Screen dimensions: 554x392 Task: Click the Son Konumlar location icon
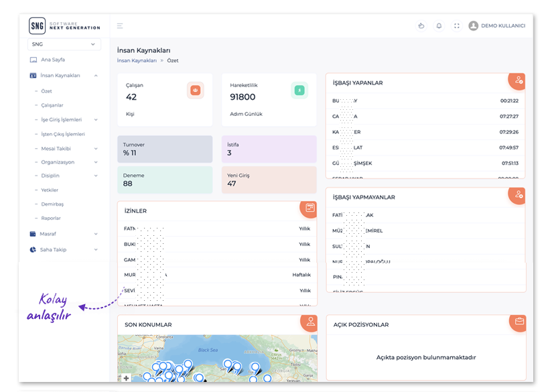(309, 322)
